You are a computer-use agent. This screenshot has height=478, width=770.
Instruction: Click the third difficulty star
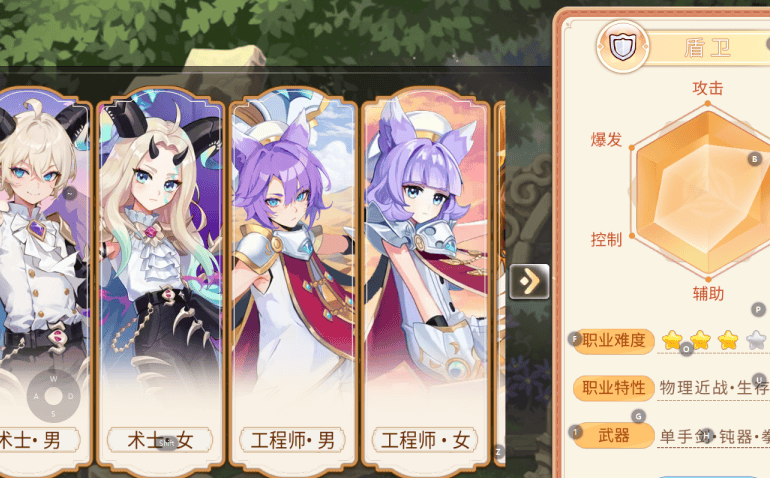728,340
